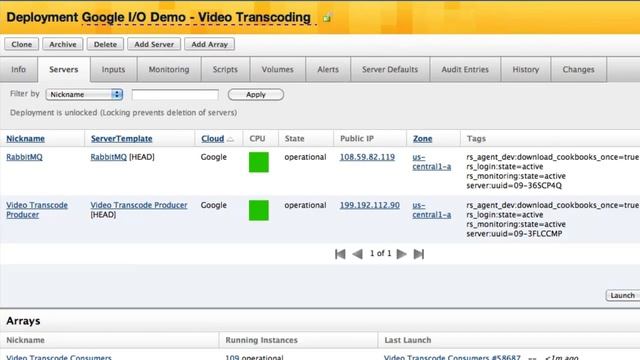Viewport: 640px width, 360px height.
Task: Click the server:uuid=09-36SCP4Q tag text
Action: pyautogui.click(x=514, y=186)
